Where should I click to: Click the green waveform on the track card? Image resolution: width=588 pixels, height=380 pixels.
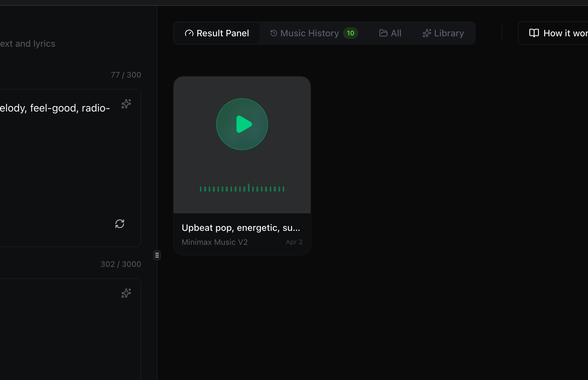[x=242, y=188]
